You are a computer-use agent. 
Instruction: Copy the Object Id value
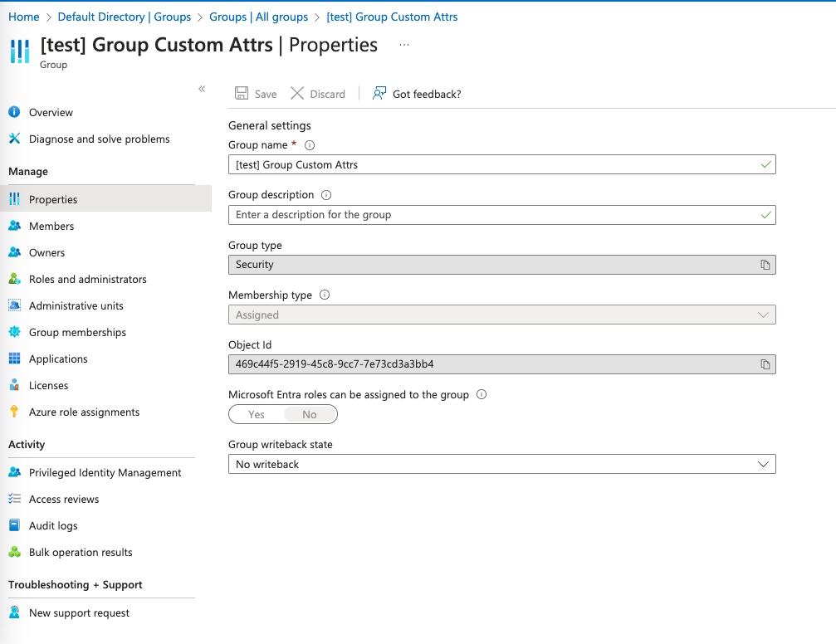tap(765, 364)
